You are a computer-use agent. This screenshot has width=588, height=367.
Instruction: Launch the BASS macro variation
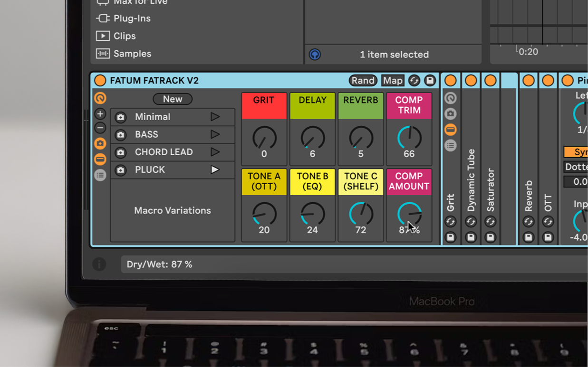point(215,135)
